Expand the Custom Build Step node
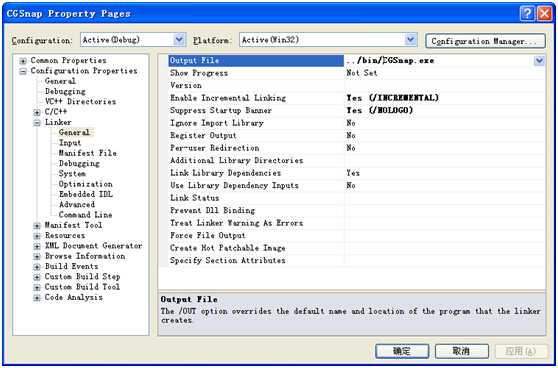 (37, 277)
